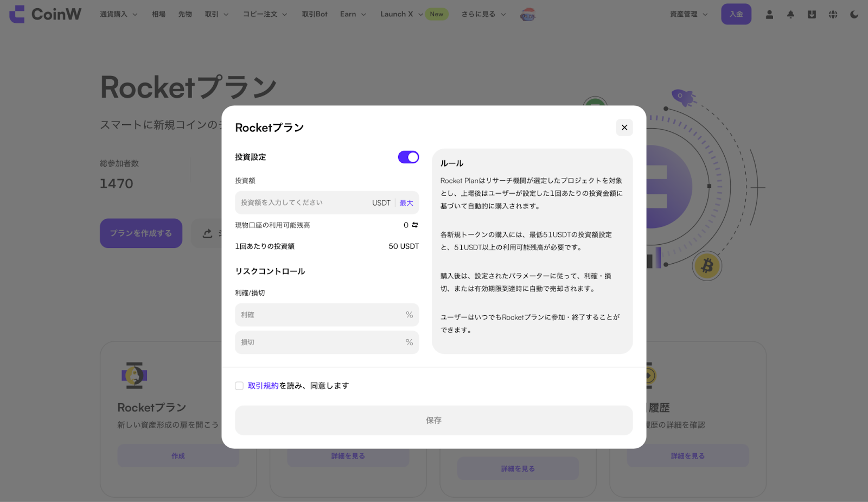Click the 投資額 input field
Screen dimensions: 868x502
[301, 203]
